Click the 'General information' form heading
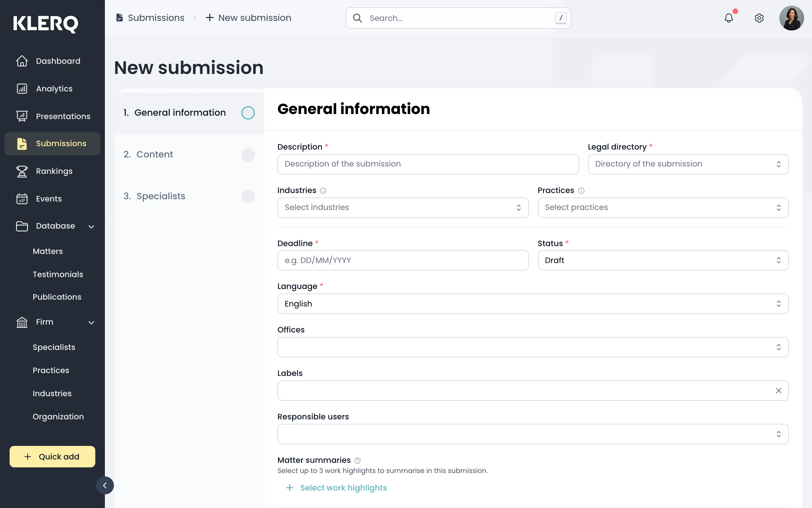Viewport: 812px width, 508px height. (354, 109)
